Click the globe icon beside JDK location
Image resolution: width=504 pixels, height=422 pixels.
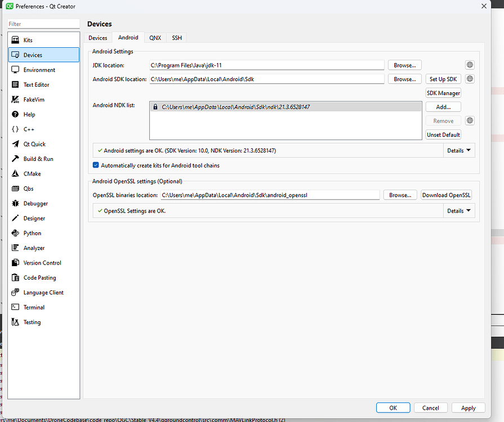(469, 65)
